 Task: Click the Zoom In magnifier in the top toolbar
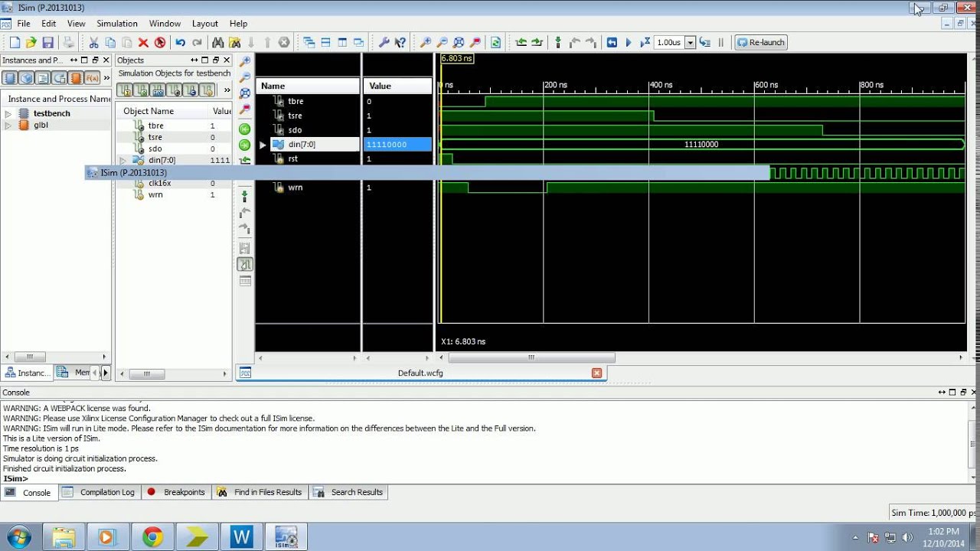tap(426, 43)
